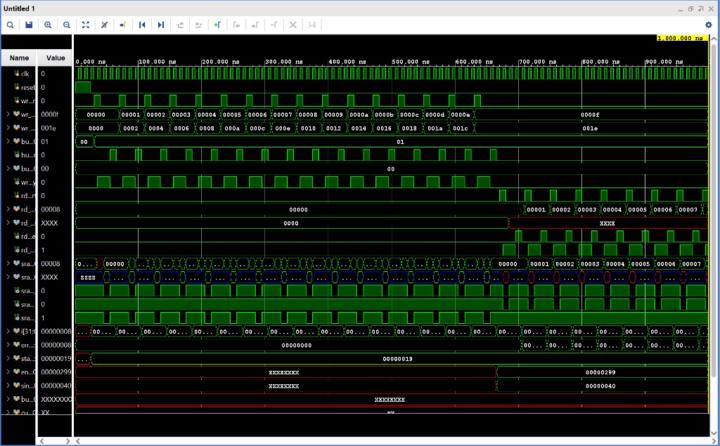Viewport: 720px width, 446px height.
Task: Click the Value column header
Action: [x=55, y=58]
